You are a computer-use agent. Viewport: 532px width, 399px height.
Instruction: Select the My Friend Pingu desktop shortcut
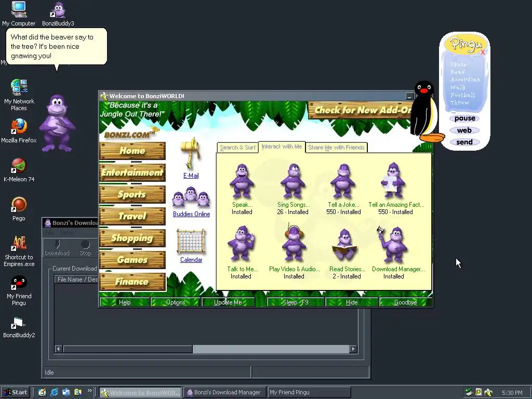[x=19, y=290]
